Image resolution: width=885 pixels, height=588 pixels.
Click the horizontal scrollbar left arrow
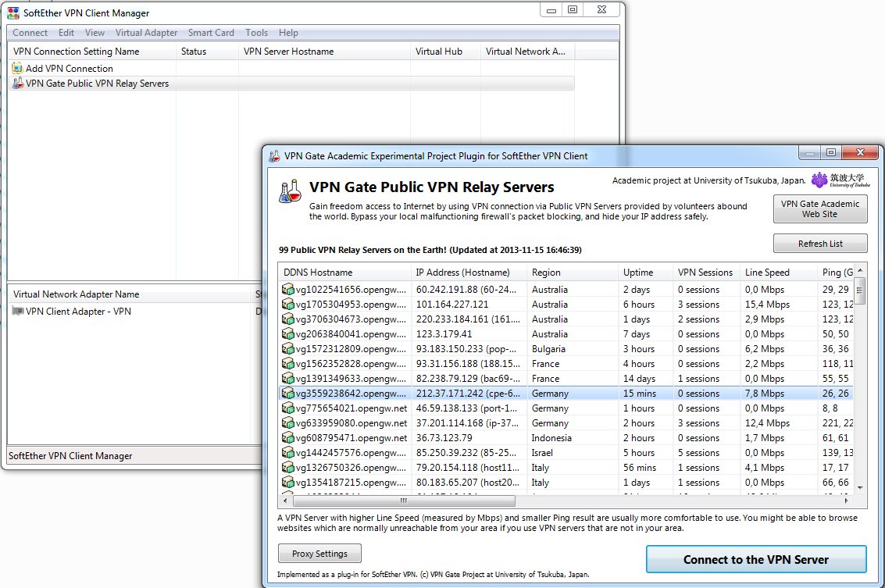click(286, 501)
